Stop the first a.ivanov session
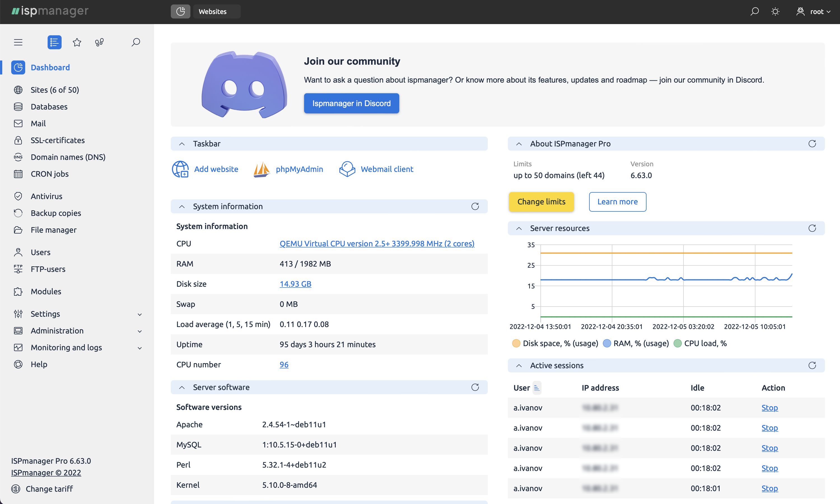The width and height of the screenshot is (840, 504). point(769,408)
